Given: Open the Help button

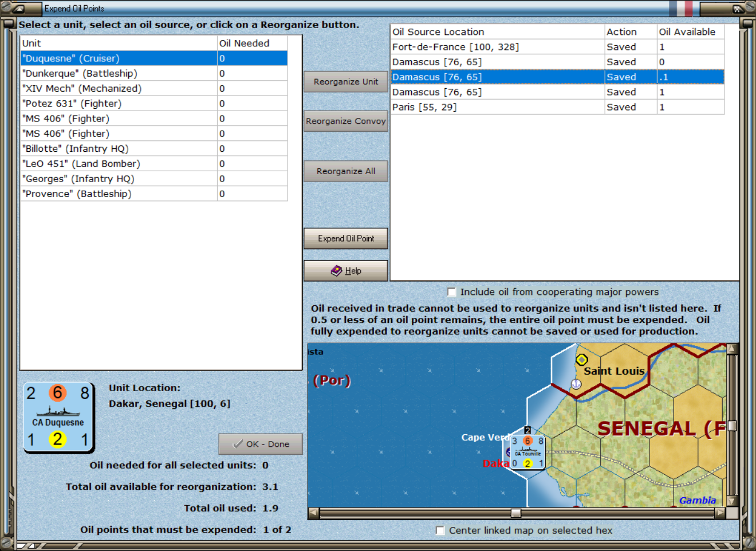Looking at the screenshot, I should click(x=346, y=270).
